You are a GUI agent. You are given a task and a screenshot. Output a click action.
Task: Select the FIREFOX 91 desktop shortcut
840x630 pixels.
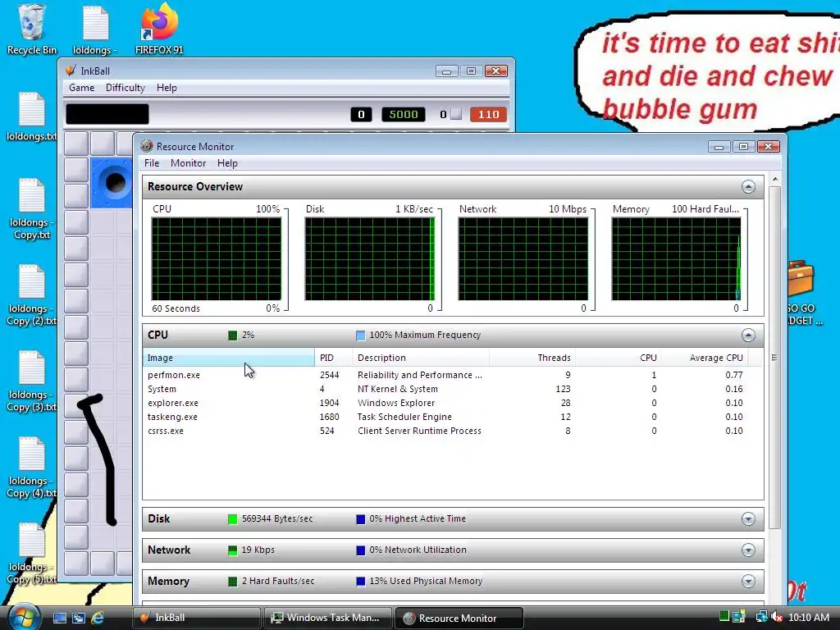tap(159, 30)
